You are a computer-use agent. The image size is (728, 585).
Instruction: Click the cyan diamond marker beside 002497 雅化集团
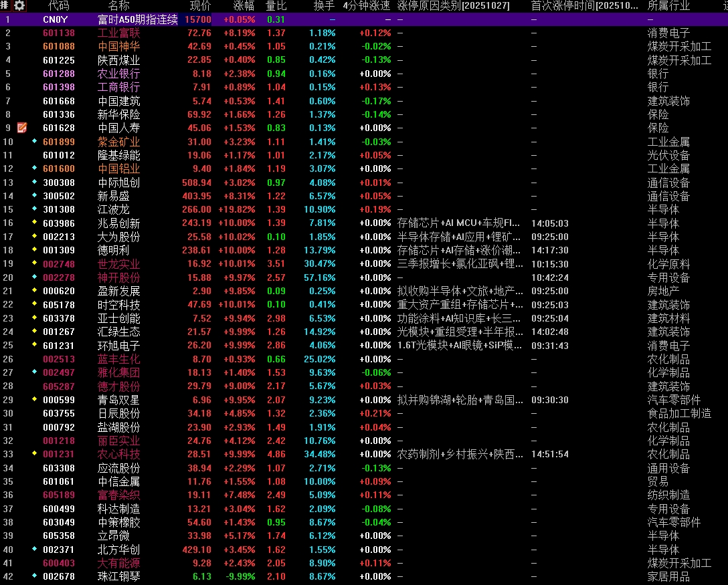(x=34, y=372)
